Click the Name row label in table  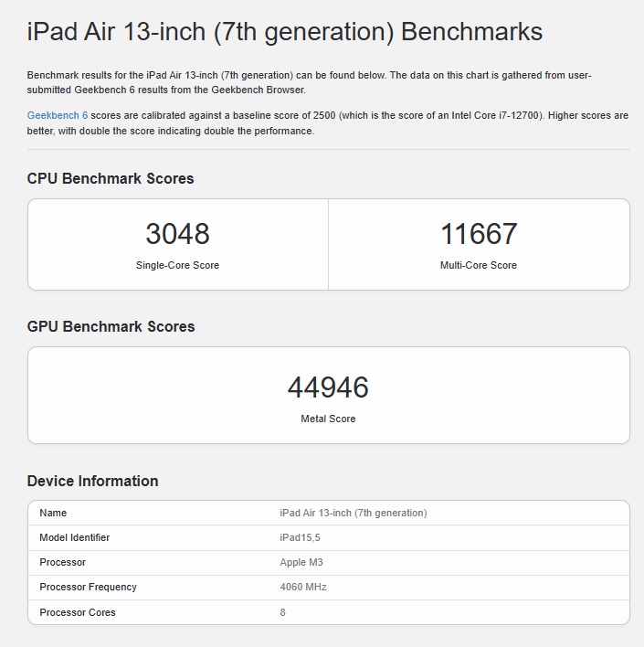53,513
